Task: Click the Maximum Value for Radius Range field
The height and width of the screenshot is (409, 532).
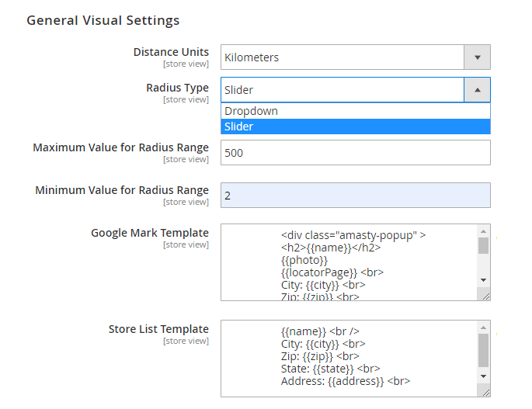Action: 355,153
